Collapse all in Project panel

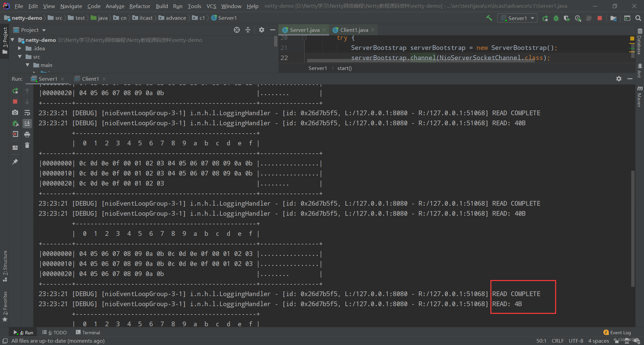click(248, 30)
